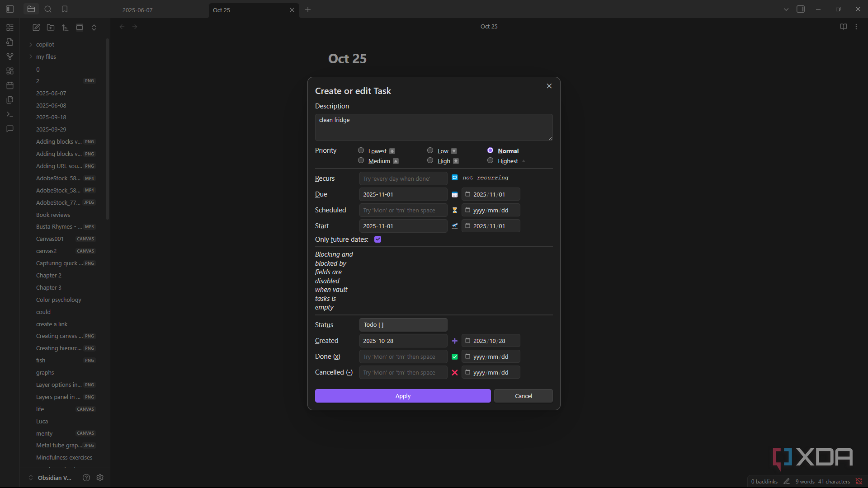Open note more options menu
The width and height of the screenshot is (868, 488).
click(x=856, y=27)
